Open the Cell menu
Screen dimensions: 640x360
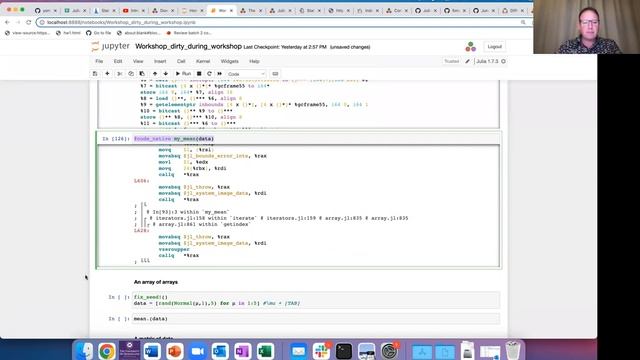point(181,61)
